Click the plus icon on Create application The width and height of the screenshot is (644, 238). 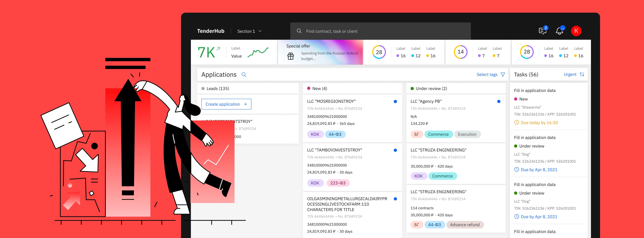click(x=246, y=104)
